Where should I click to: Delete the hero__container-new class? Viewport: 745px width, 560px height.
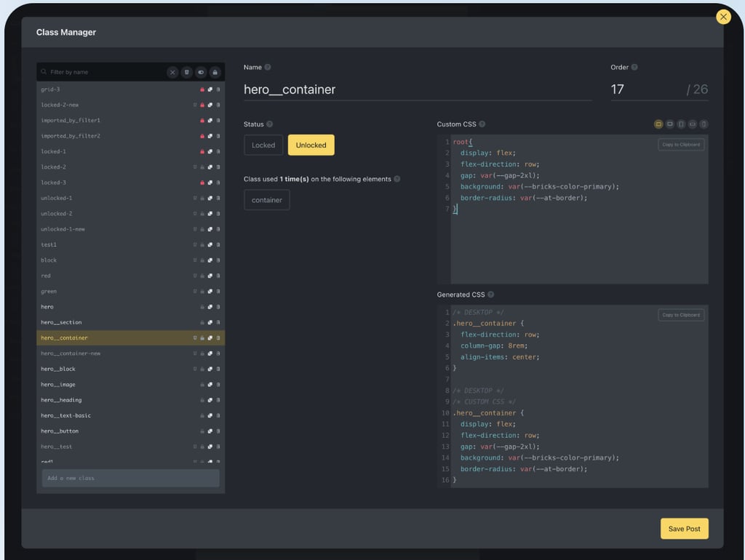pyautogui.click(x=218, y=353)
